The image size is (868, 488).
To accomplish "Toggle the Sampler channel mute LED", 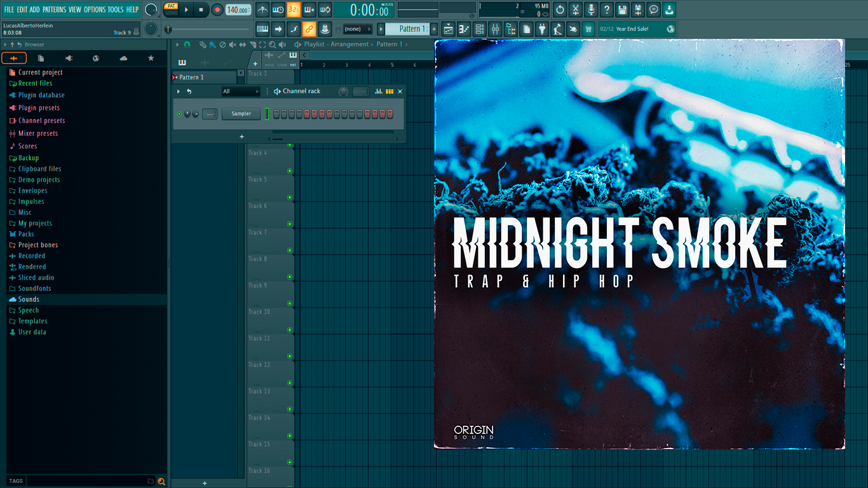I will [x=179, y=114].
